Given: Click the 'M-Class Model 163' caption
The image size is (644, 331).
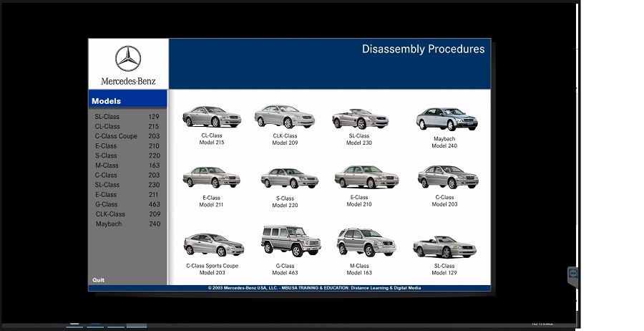Looking at the screenshot, I should point(359,269).
